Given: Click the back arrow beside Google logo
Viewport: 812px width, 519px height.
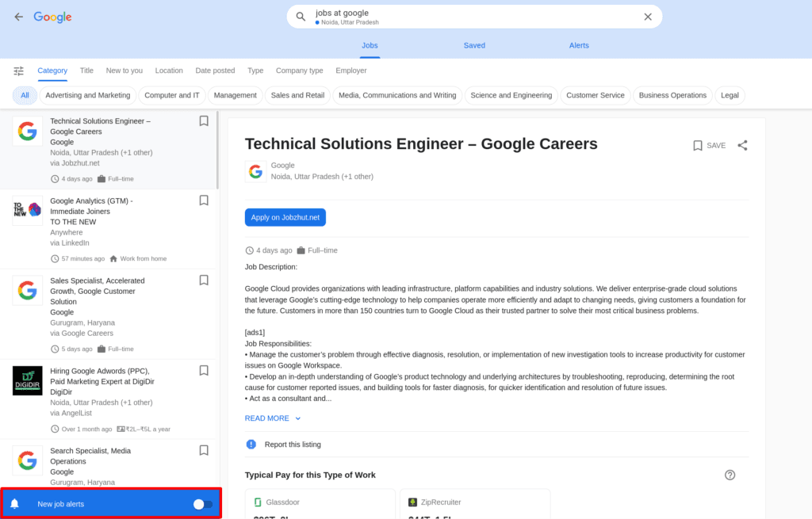Looking at the screenshot, I should (x=19, y=17).
